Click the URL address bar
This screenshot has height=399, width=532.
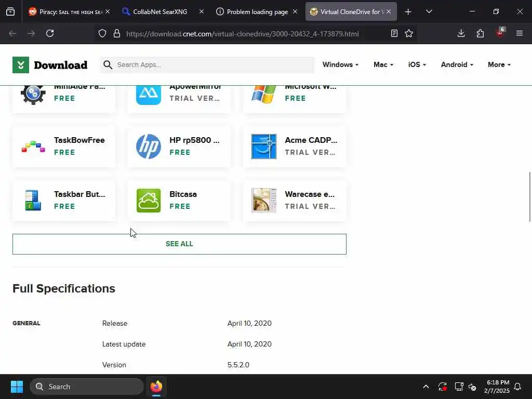click(x=242, y=34)
